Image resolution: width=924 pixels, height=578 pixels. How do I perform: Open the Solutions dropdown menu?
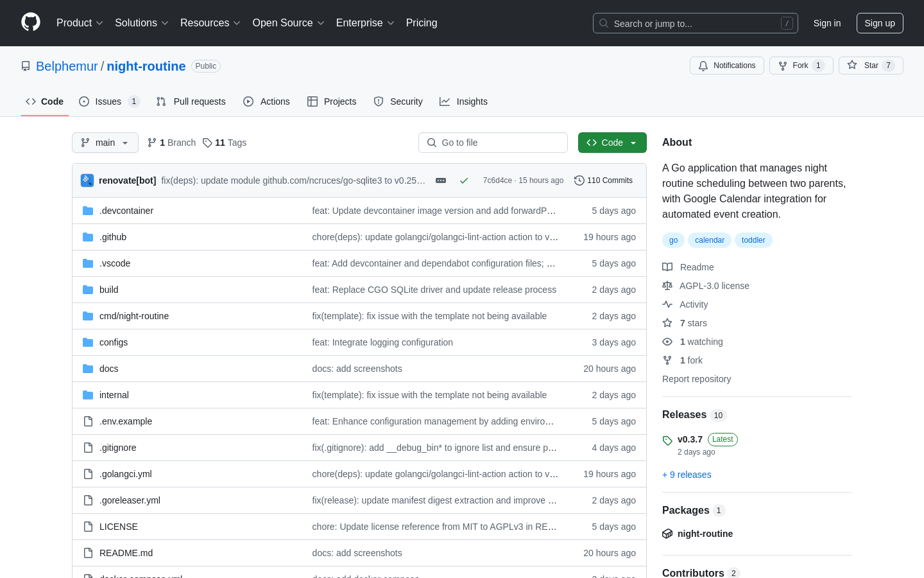coord(142,23)
